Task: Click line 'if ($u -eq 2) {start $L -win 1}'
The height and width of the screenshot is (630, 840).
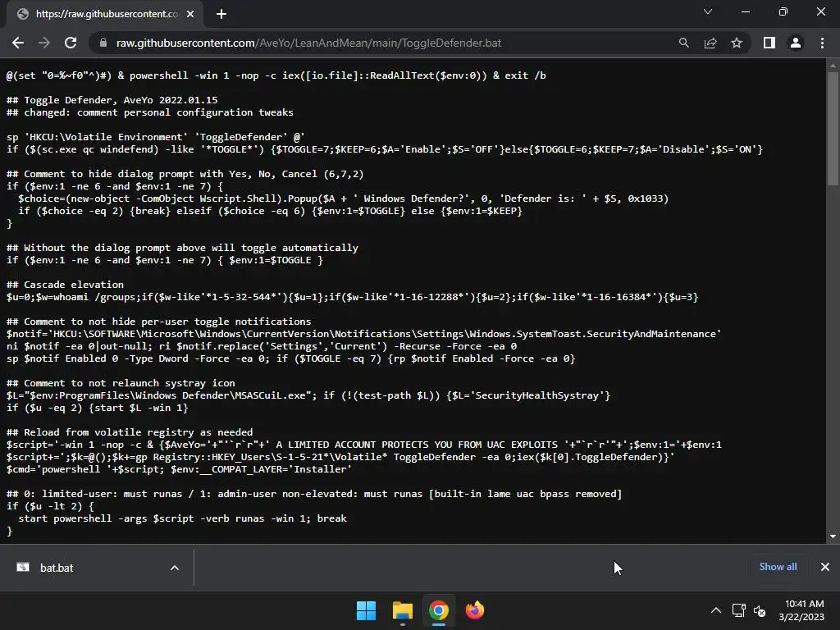Action: tap(97, 408)
